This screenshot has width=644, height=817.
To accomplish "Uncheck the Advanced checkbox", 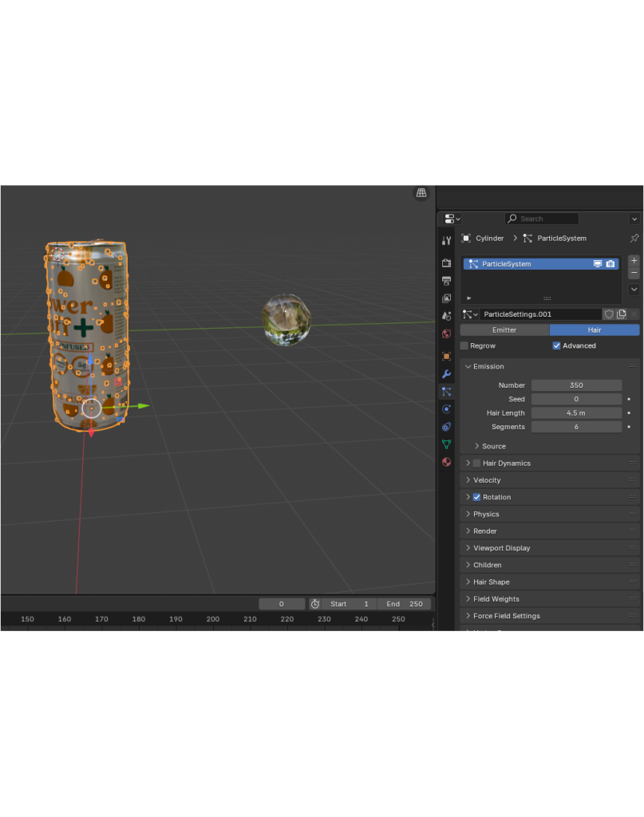I will coord(556,345).
